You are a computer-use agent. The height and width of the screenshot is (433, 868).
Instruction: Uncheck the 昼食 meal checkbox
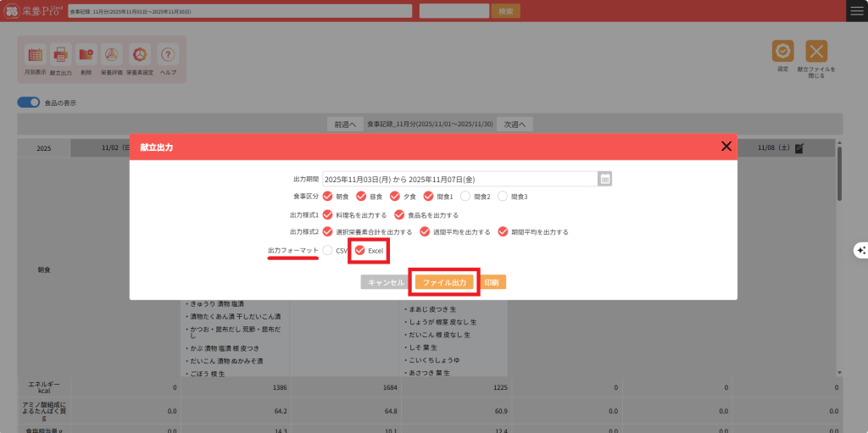click(361, 196)
